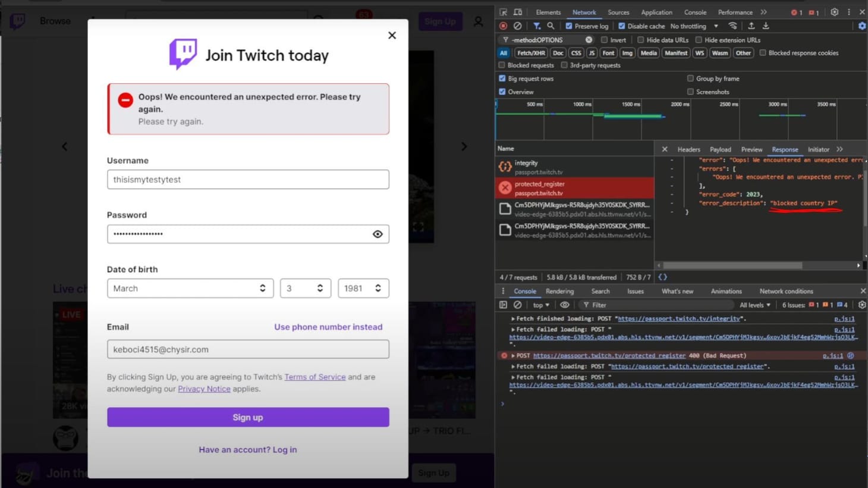Image resolution: width=868 pixels, height=488 pixels.
Task: Open the Payload tab for the request
Action: point(720,149)
